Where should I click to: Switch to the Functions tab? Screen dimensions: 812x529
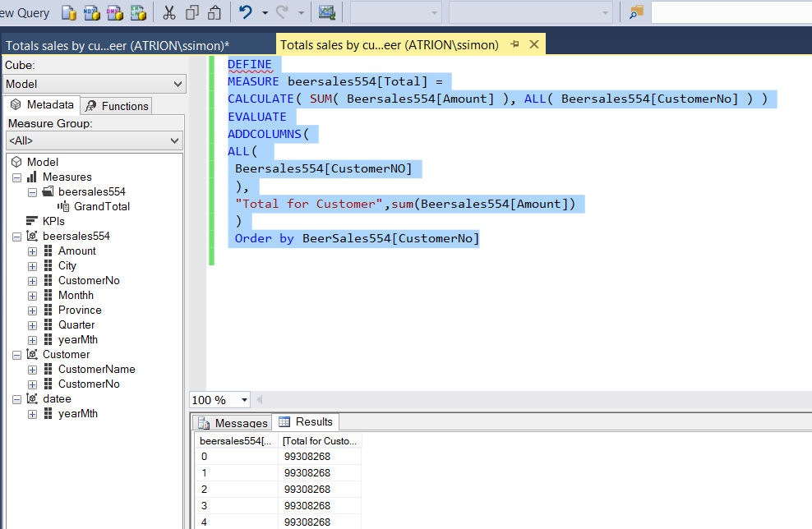click(116, 106)
